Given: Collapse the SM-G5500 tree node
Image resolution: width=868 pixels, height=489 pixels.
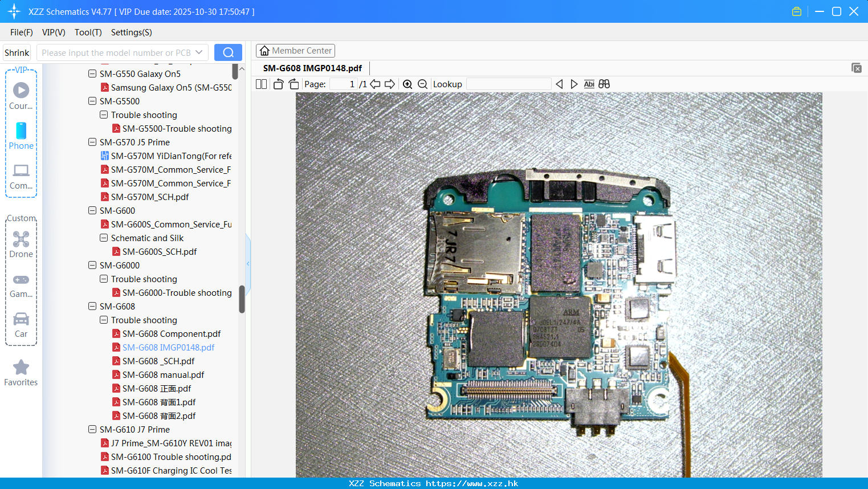Looking at the screenshot, I should (92, 101).
